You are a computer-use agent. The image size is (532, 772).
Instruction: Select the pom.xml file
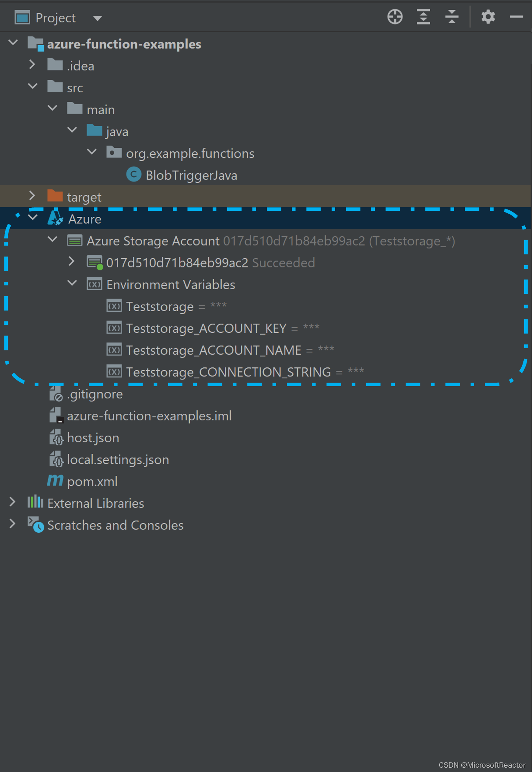click(92, 482)
